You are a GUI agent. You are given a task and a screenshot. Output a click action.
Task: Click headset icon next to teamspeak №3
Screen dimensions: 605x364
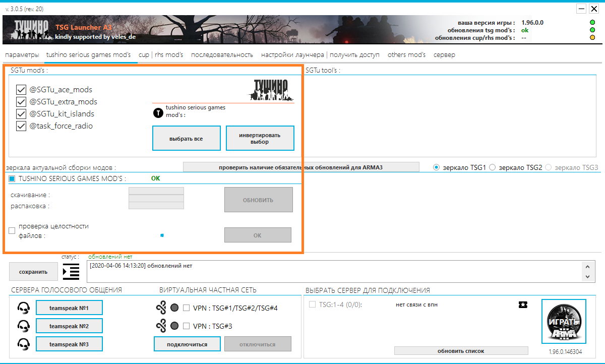pos(23,344)
